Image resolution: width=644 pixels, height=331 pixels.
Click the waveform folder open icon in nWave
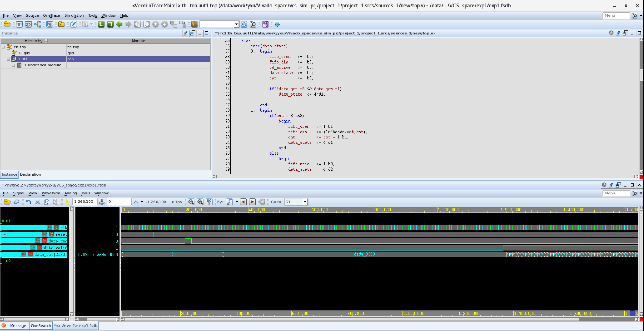point(7,202)
